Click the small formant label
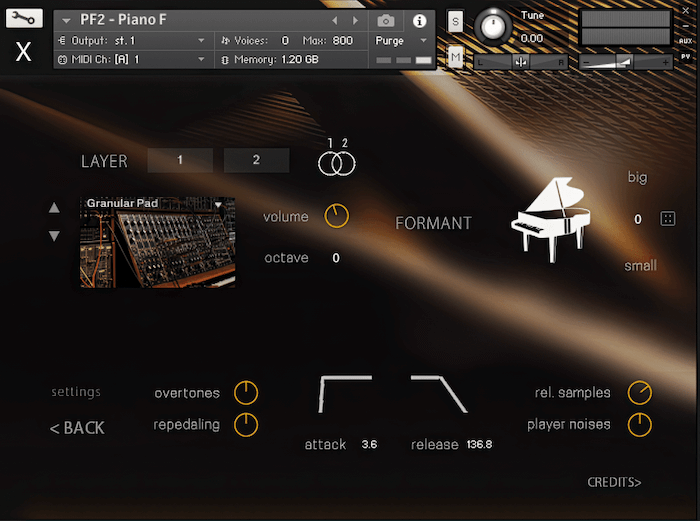The image size is (700, 521). (640, 266)
